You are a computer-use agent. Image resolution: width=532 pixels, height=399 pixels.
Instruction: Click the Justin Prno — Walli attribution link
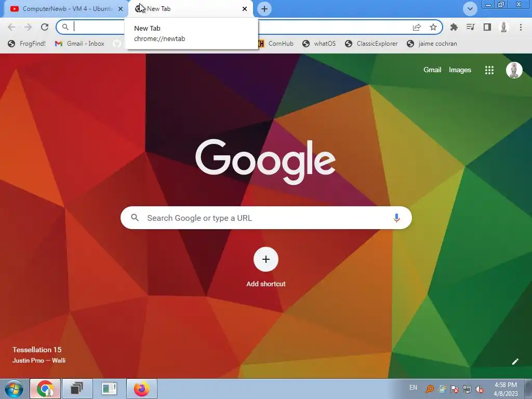pos(39,361)
